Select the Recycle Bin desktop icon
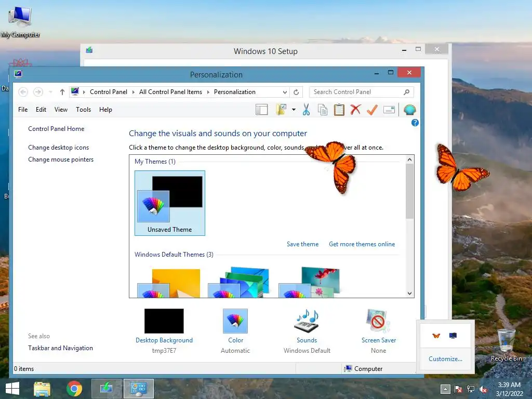Screen dimensions: 532x399 [x=507, y=344]
